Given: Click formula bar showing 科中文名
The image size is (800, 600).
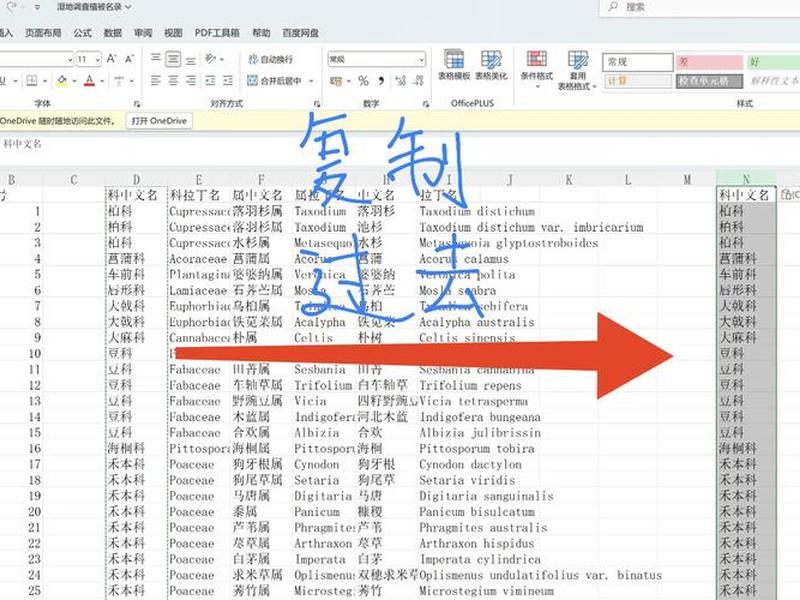Looking at the screenshot, I should click(x=398, y=144).
